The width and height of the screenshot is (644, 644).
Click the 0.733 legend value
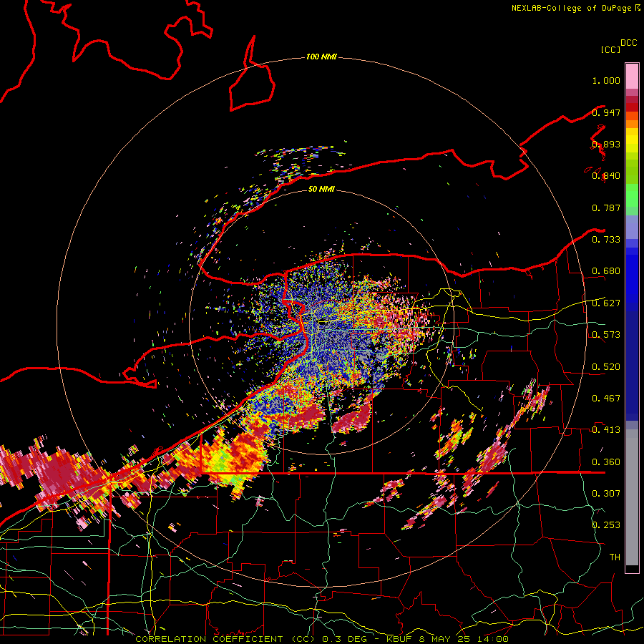coord(606,240)
